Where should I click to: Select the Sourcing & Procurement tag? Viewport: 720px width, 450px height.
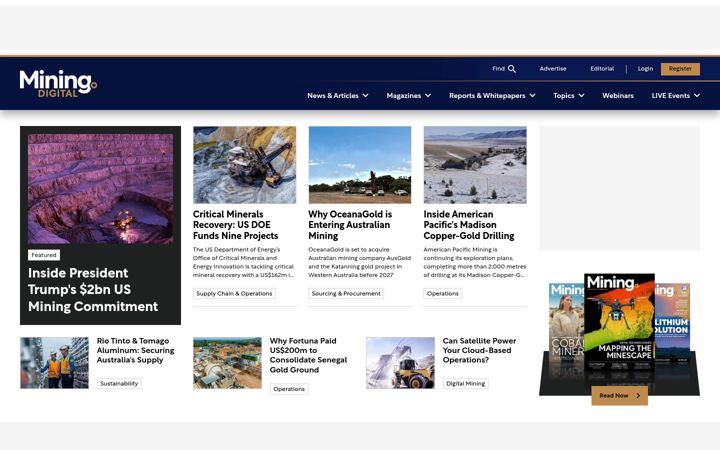(346, 293)
